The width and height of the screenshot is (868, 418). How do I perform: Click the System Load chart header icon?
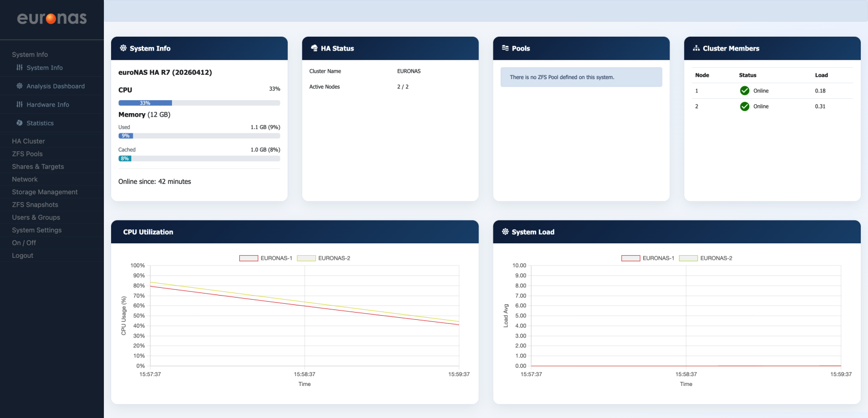[505, 232]
